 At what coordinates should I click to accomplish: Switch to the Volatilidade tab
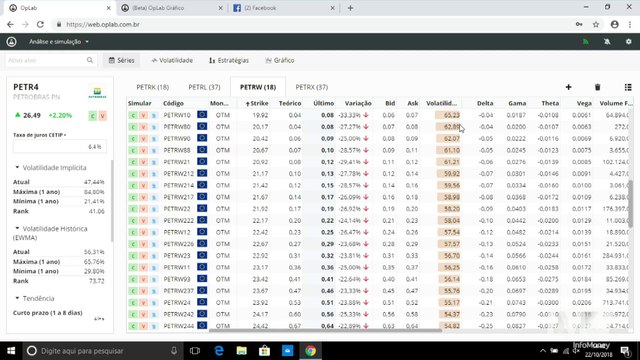172,60
